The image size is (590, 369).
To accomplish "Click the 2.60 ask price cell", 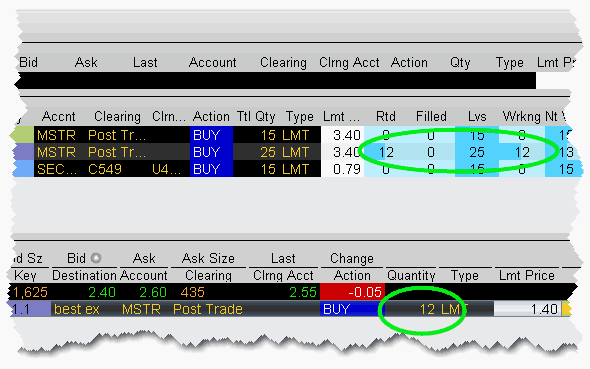I will (x=153, y=292).
